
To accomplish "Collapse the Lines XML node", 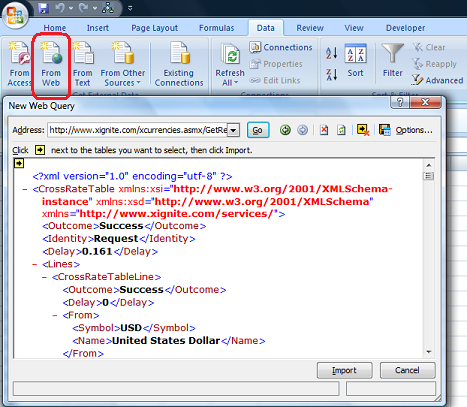I will click(34, 265).
